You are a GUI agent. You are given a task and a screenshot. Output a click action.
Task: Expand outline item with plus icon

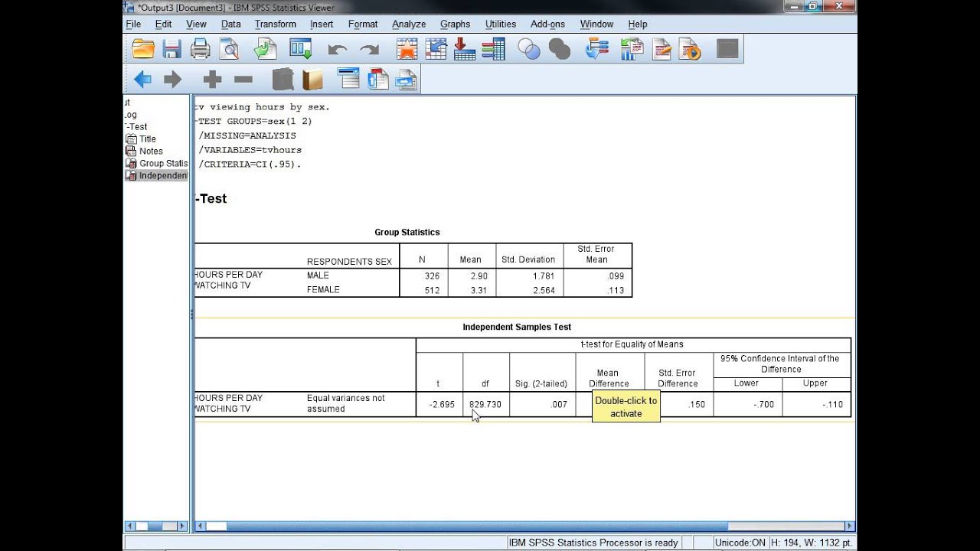[212, 79]
